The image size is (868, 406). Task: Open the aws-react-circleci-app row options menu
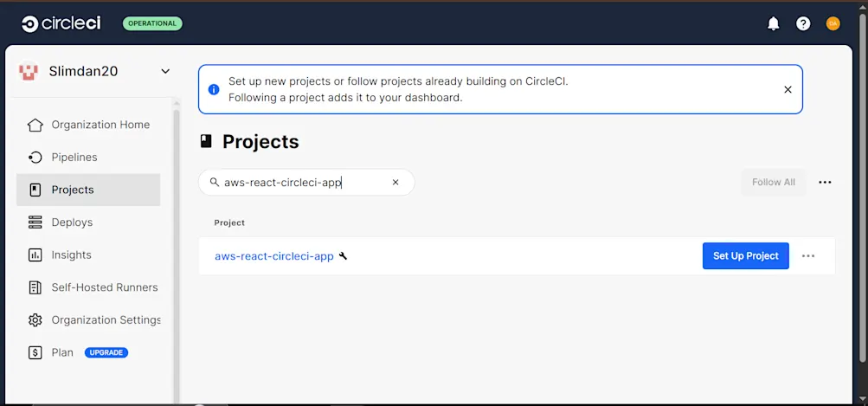808,256
